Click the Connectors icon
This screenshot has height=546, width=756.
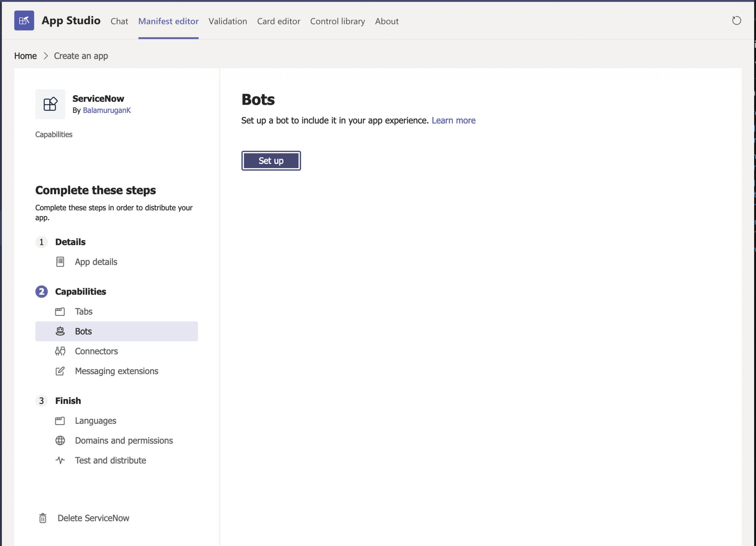[x=60, y=351]
